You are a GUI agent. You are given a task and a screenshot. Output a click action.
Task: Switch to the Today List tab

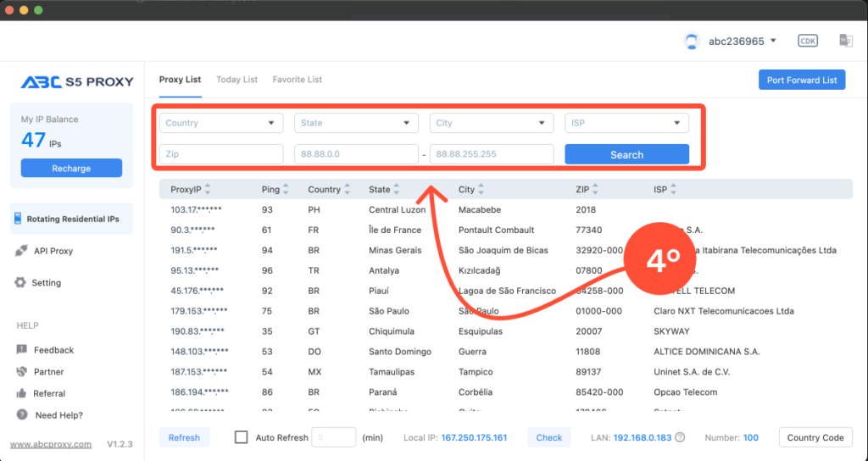[x=236, y=80]
